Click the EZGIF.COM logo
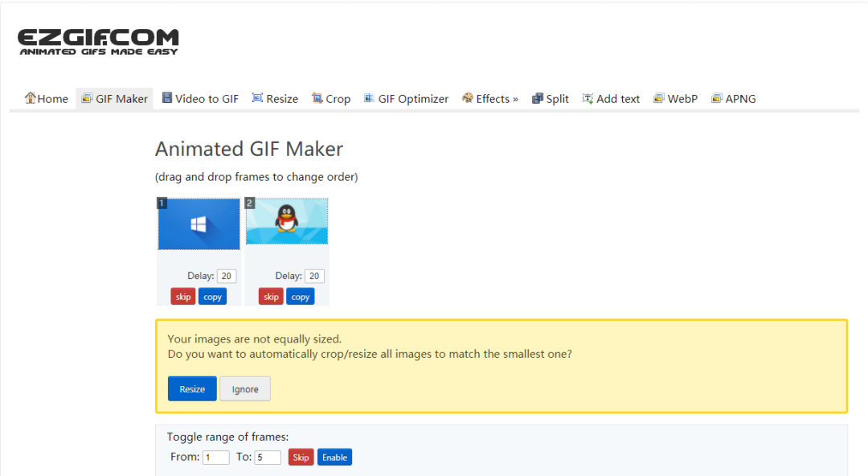This screenshot has height=476, width=868. point(98,42)
